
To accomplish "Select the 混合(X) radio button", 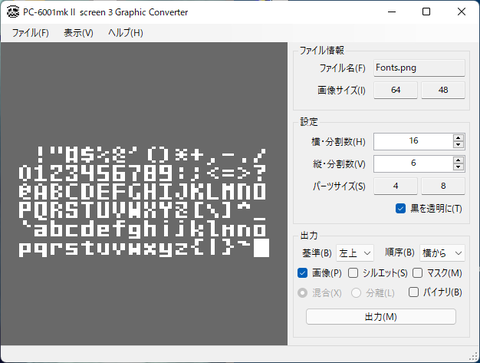I will coord(302,293).
